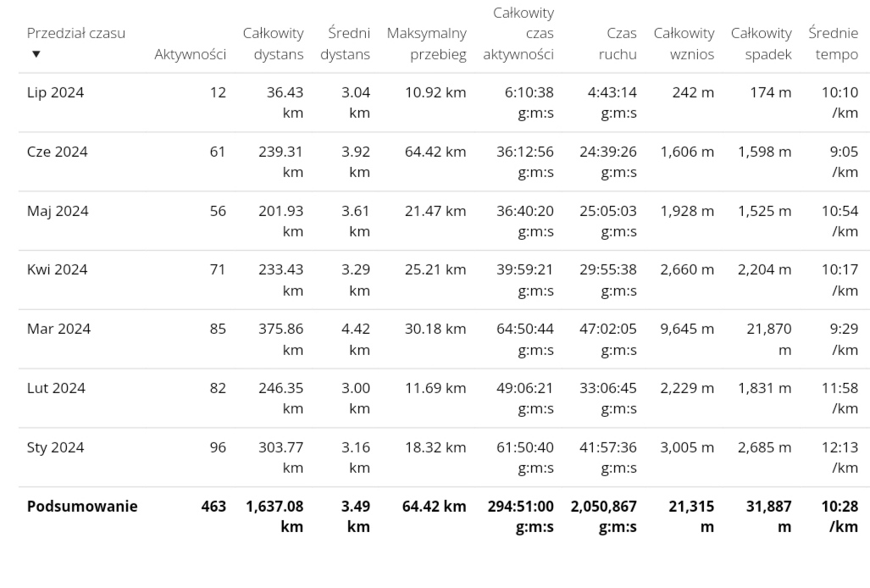Select the Lut 2024 time period
The height and width of the screenshot is (588, 870).
56,388
